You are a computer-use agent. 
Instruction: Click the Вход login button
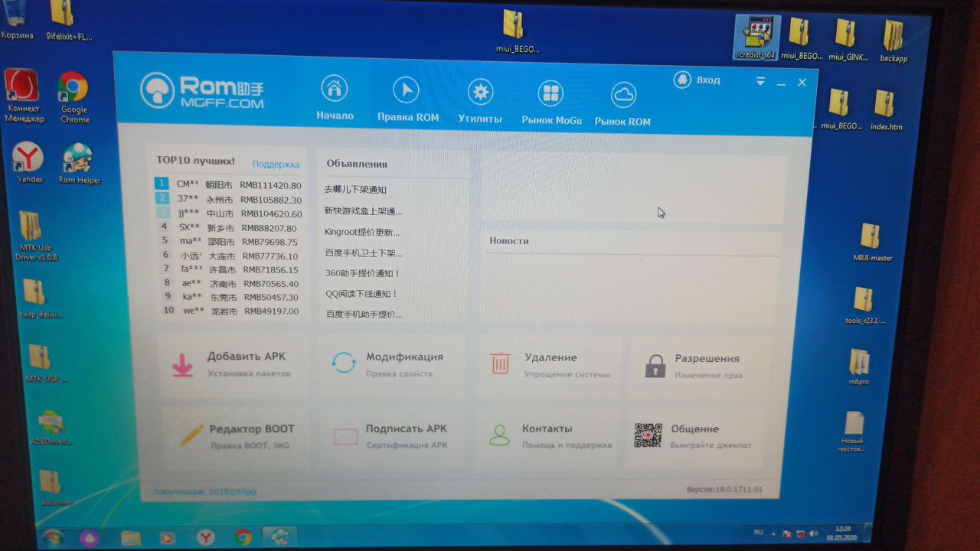[697, 80]
